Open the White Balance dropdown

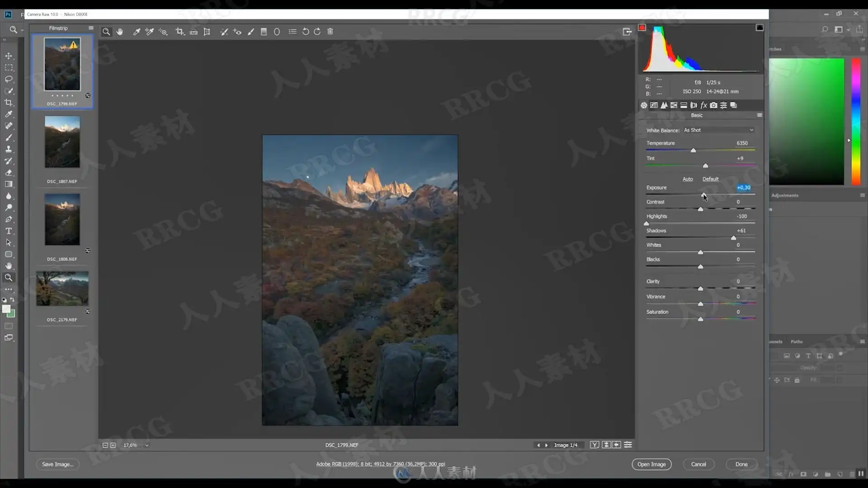coord(718,130)
